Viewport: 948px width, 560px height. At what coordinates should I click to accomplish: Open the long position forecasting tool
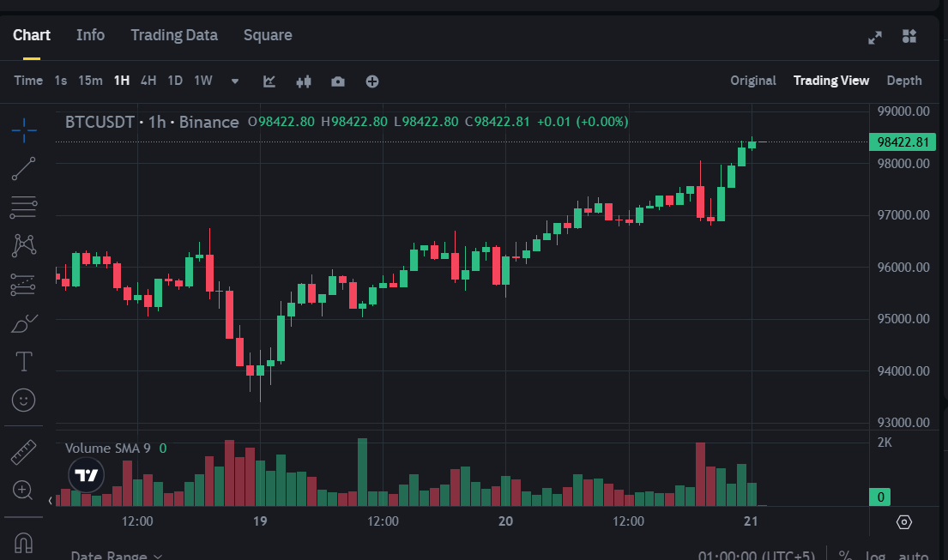pos(23,285)
